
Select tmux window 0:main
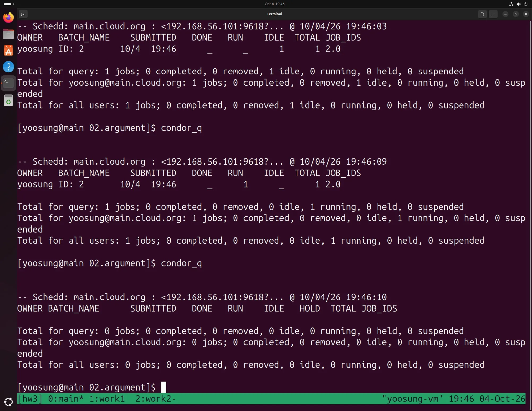[x=66, y=399]
